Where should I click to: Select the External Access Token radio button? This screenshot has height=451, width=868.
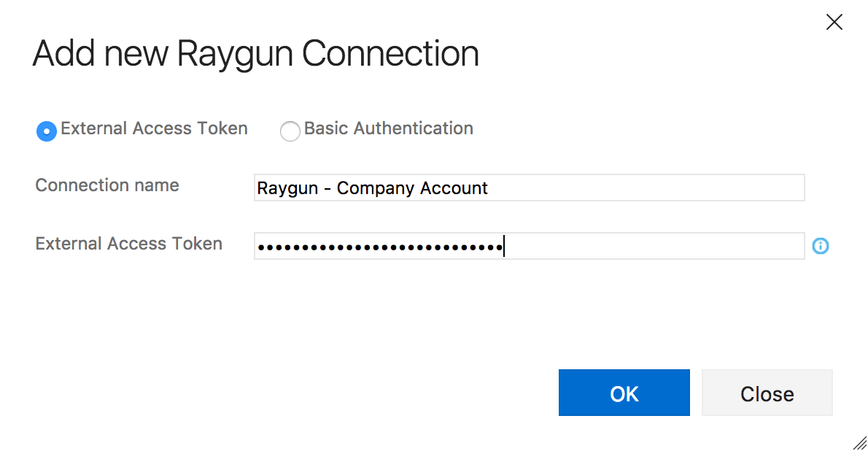coord(47,131)
